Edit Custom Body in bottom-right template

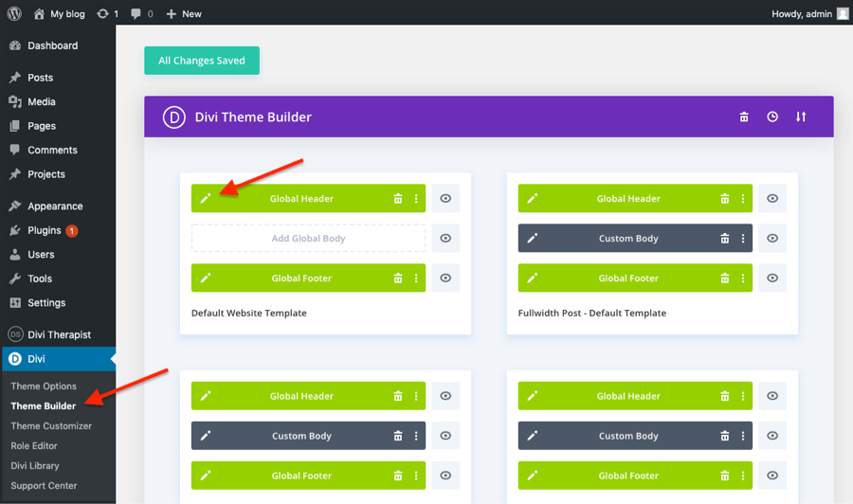pos(532,436)
